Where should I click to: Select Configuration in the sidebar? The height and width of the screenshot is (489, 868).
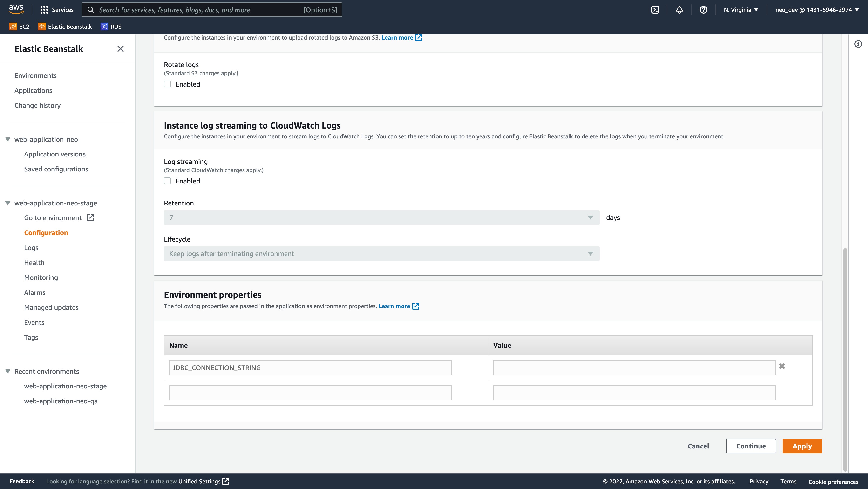pyautogui.click(x=46, y=233)
